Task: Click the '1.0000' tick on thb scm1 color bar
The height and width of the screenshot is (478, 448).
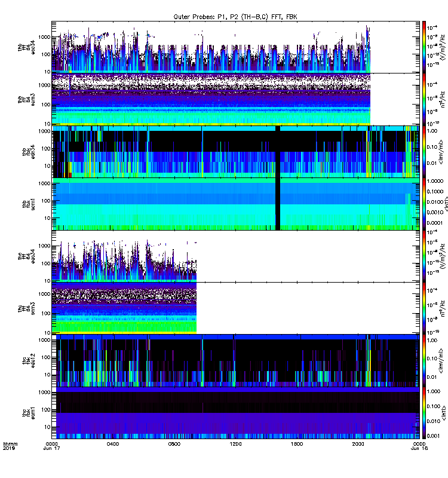Action: [x=435, y=181]
